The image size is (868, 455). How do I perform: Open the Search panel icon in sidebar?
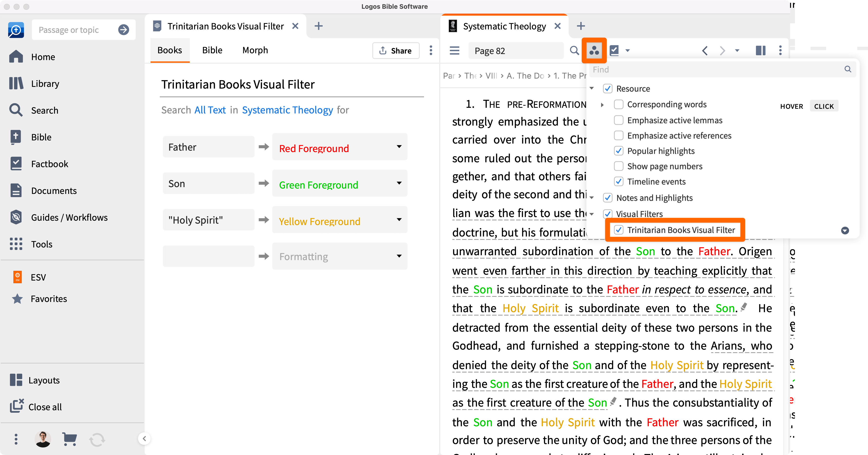(x=16, y=110)
